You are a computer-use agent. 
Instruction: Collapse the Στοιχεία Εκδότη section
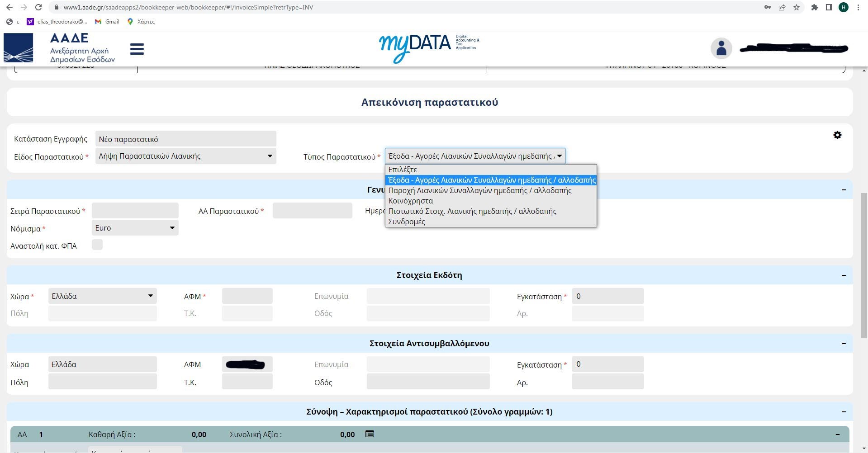844,275
